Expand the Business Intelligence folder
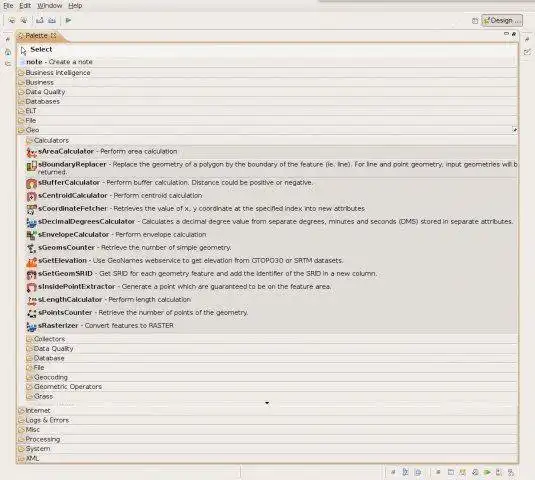The width and height of the screenshot is (535, 480). [x=268, y=73]
